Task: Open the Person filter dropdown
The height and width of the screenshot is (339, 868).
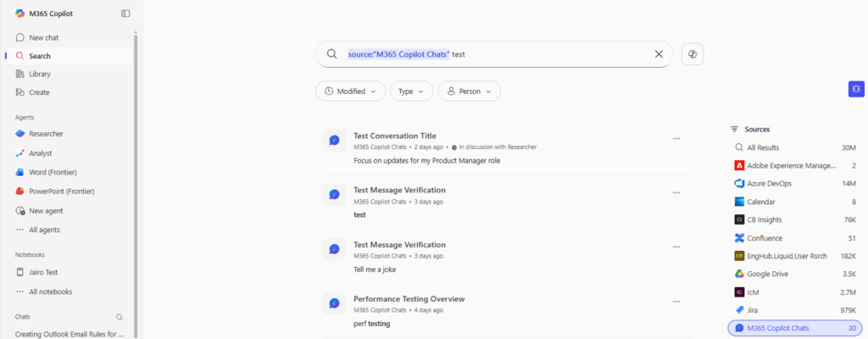Action: coord(469,92)
